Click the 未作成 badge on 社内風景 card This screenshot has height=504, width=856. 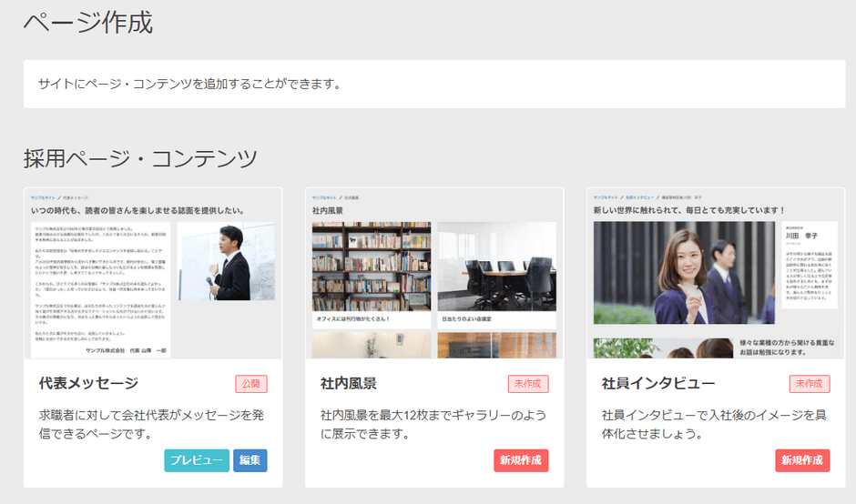click(x=528, y=384)
